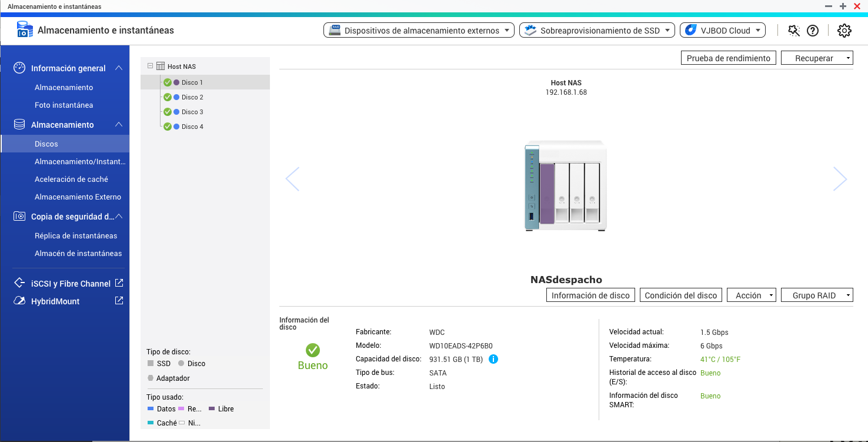Click the wizard tools icon in header

794,31
